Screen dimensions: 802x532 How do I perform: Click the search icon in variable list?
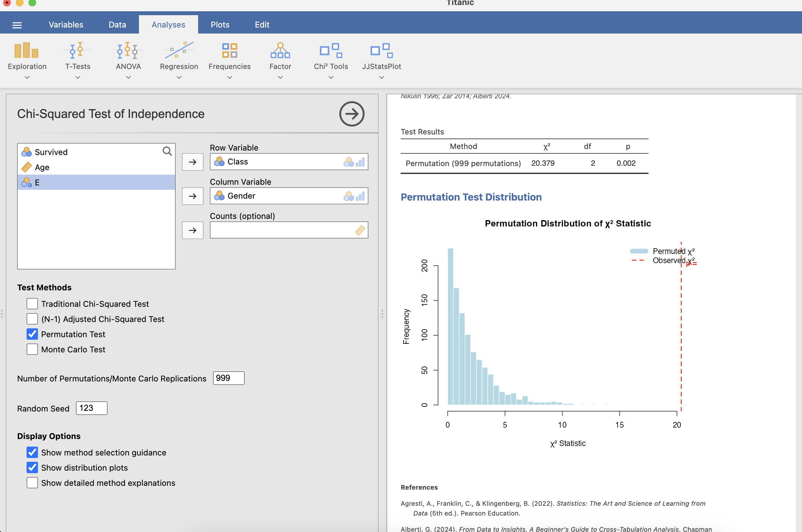[167, 151]
